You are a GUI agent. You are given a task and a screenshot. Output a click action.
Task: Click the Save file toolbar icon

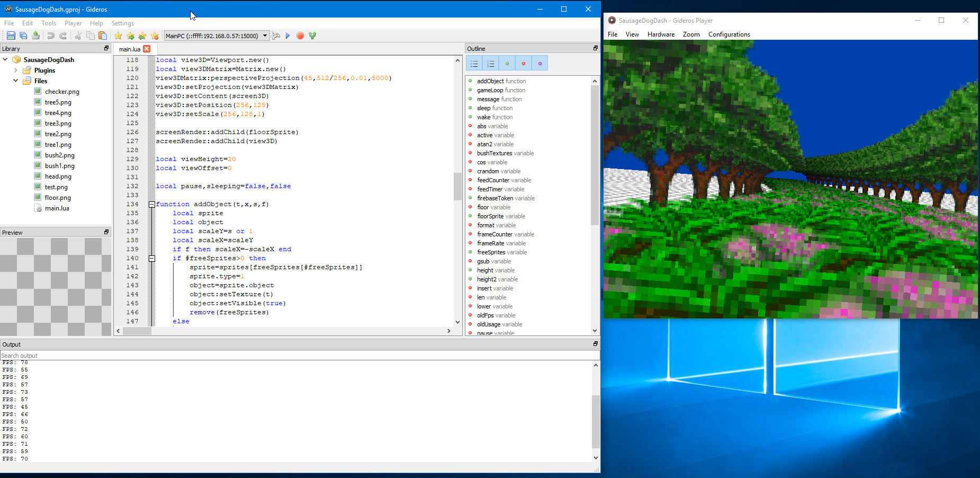(11, 36)
